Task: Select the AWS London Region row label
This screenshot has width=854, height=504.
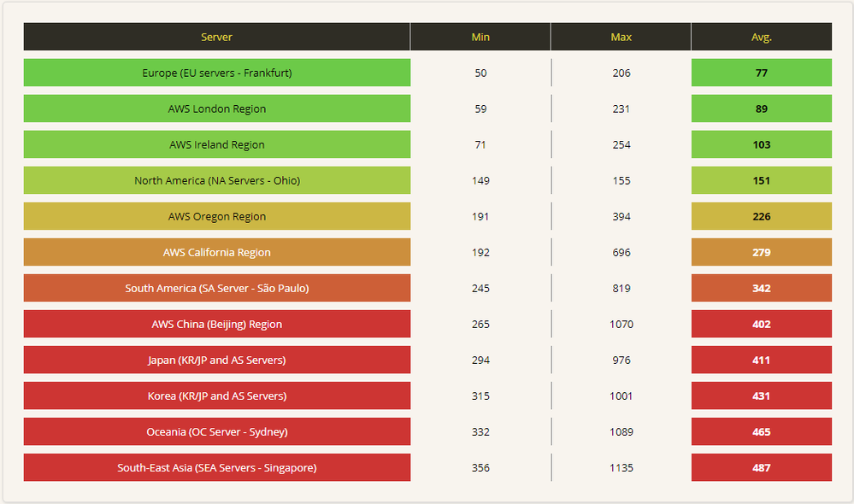Action: click(x=217, y=108)
